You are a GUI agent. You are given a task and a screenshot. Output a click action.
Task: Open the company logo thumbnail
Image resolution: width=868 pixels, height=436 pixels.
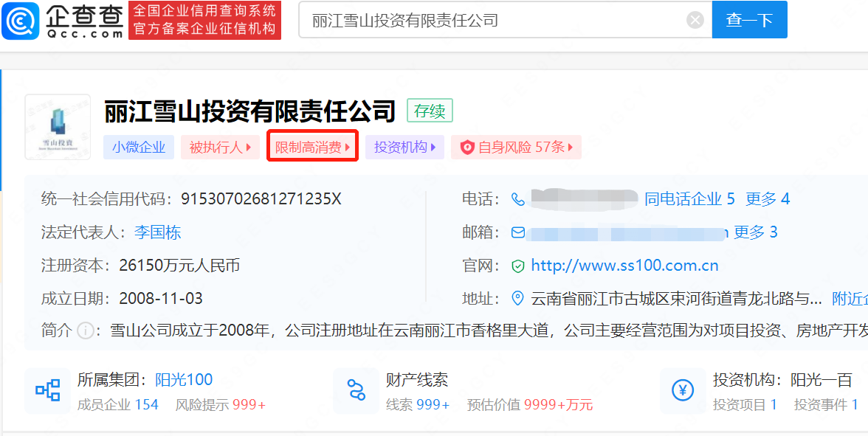pos(58,127)
